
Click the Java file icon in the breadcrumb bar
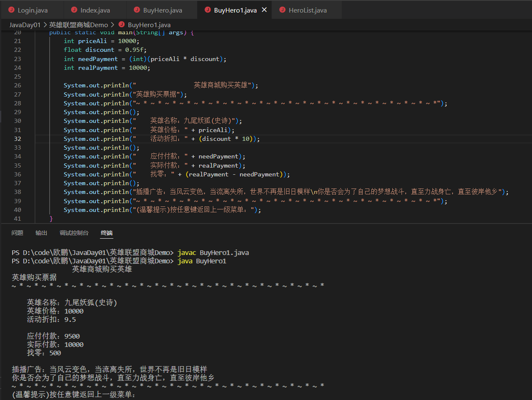pyautogui.click(x=121, y=24)
